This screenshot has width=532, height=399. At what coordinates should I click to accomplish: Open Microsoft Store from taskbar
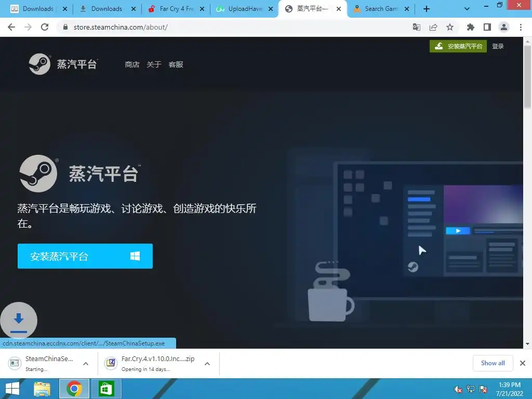click(106, 389)
